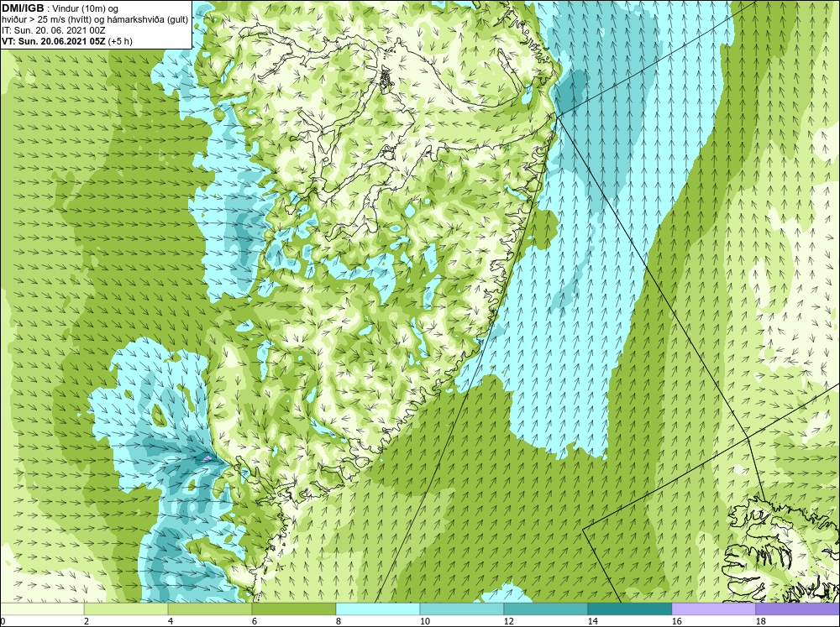Image resolution: width=840 pixels, height=627 pixels.
Task: Click the 14–16 m/s dark teal legend swatch
Action: [630, 609]
